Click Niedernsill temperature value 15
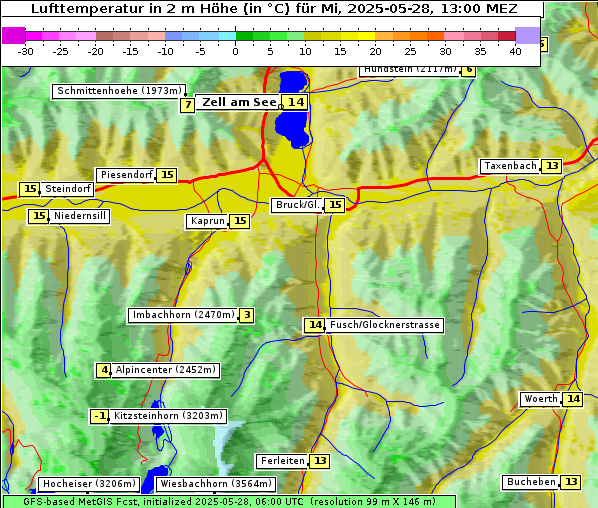The width and height of the screenshot is (598, 508). tap(39, 216)
